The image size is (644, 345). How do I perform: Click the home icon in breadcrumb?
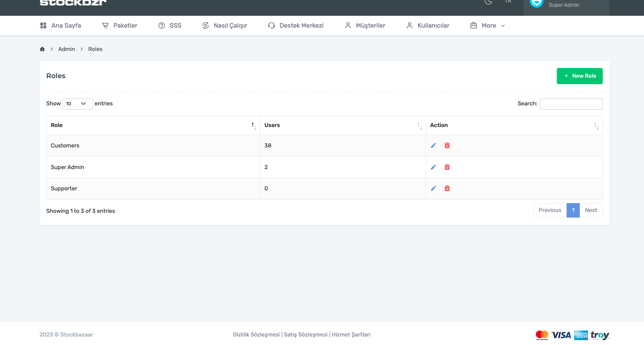[x=42, y=49]
